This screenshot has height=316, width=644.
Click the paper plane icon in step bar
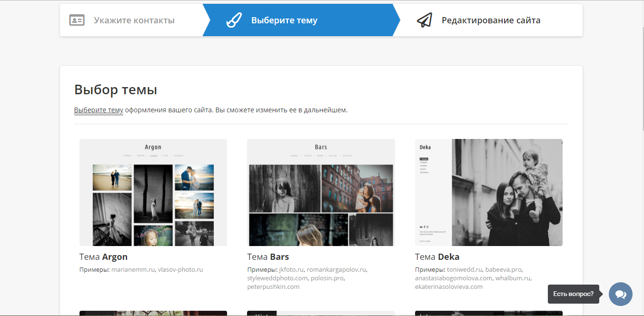pos(424,20)
